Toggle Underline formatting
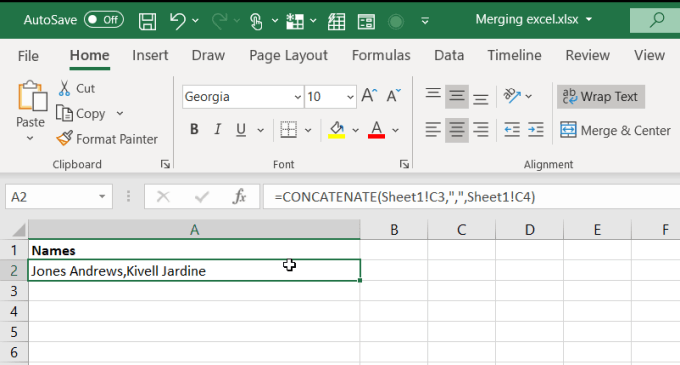680x365 pixels. pyautogui.click(x=241, y=129)
